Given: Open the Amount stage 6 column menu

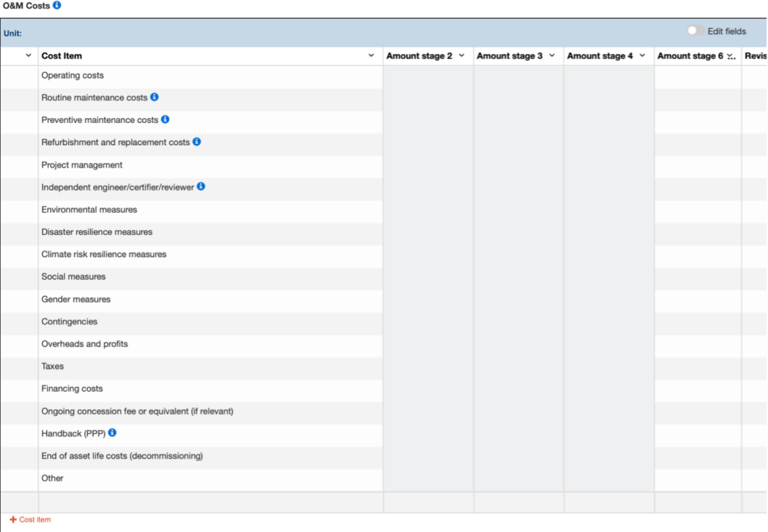Looking at the screenshot, I should (731, 56).
